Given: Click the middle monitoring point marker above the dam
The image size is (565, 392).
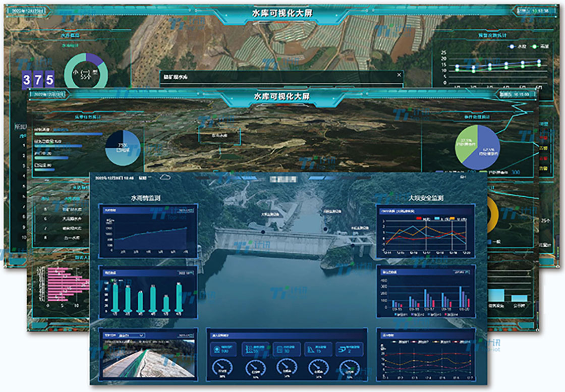Looking at the screenshot, I should pyautogui.click(x=325, y=229).
